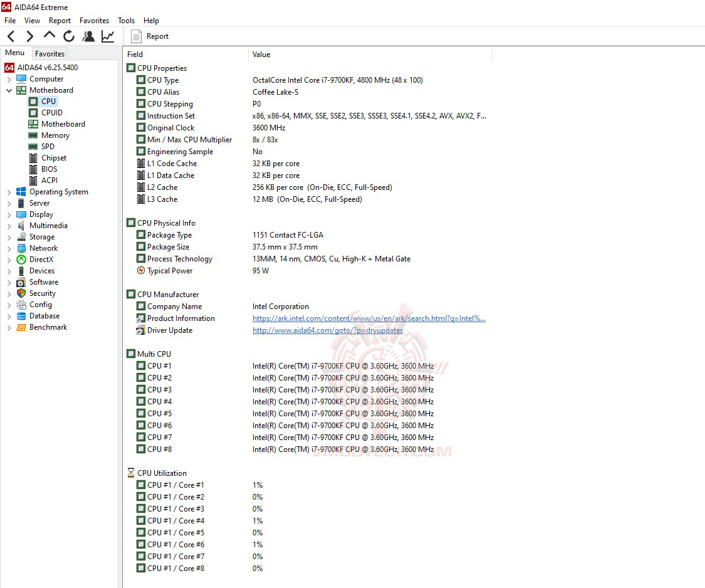
Task: Click the Server tower icon
Action: 21,203
